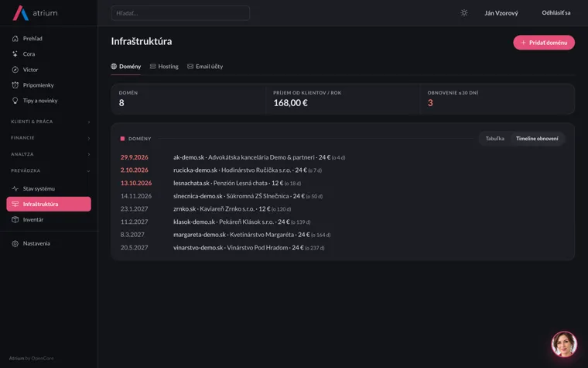This screenshot has width=588, height=368.
Task: Click Odhlásiť sa to log out
Action: 556,12
